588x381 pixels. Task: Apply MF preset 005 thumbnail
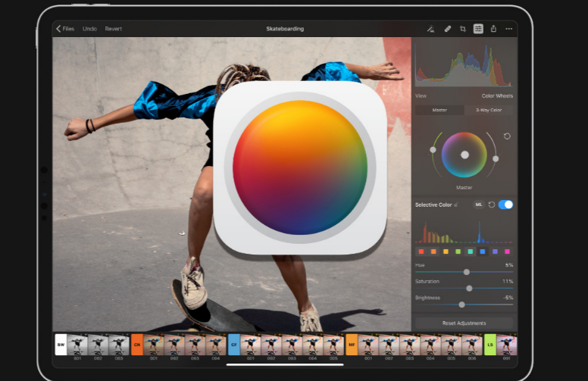point(451,345)
